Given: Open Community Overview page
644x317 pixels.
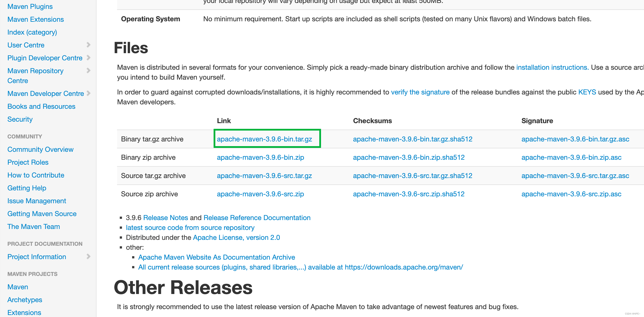Looking at the screenshot, I should point(40,150).
